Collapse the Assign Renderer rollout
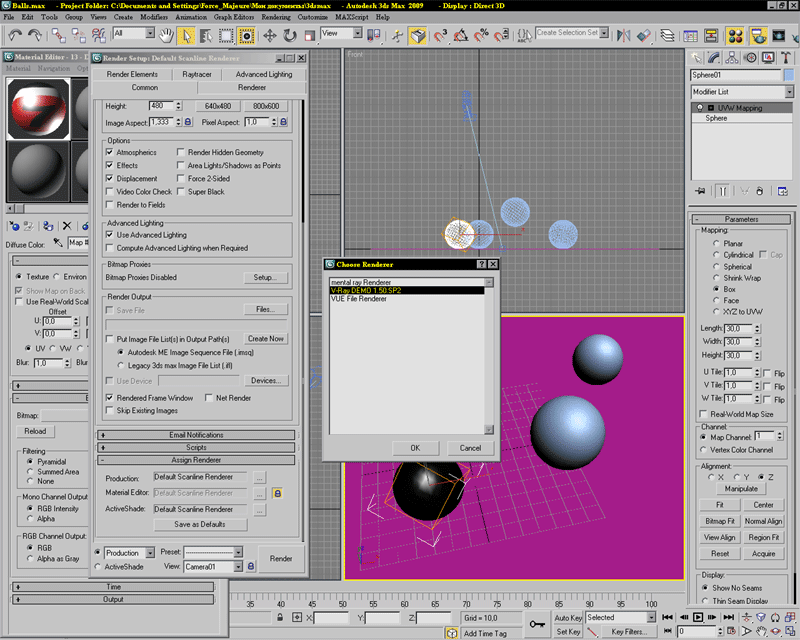 196,460
